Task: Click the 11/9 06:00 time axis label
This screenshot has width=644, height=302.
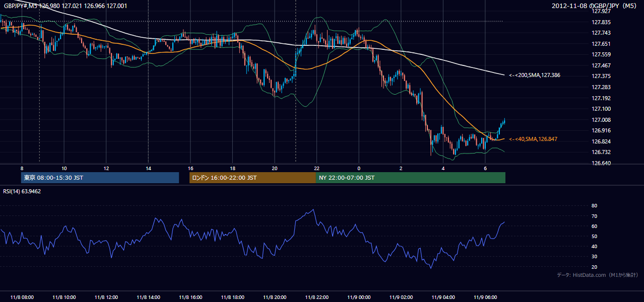Action: click(485, 297)
